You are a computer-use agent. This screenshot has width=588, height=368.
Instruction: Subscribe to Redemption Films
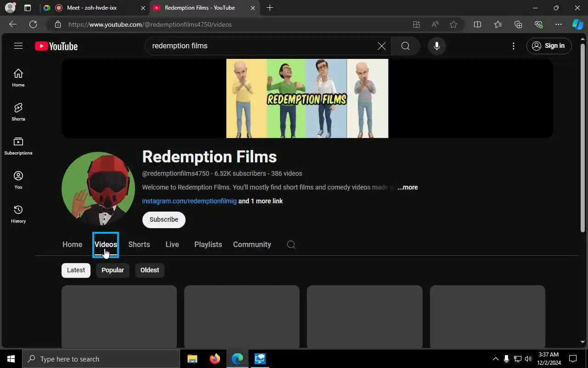[164, 219]
